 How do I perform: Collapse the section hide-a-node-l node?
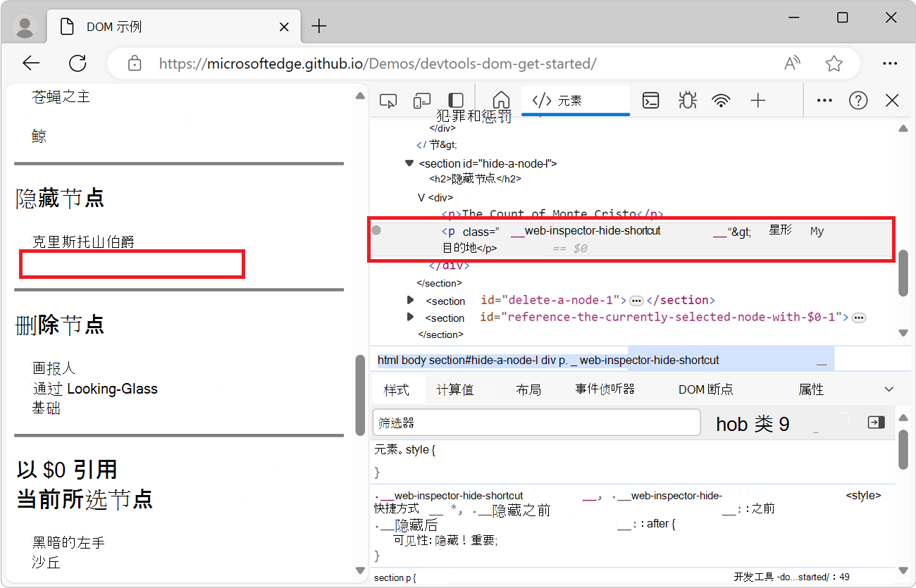(409, 163)
